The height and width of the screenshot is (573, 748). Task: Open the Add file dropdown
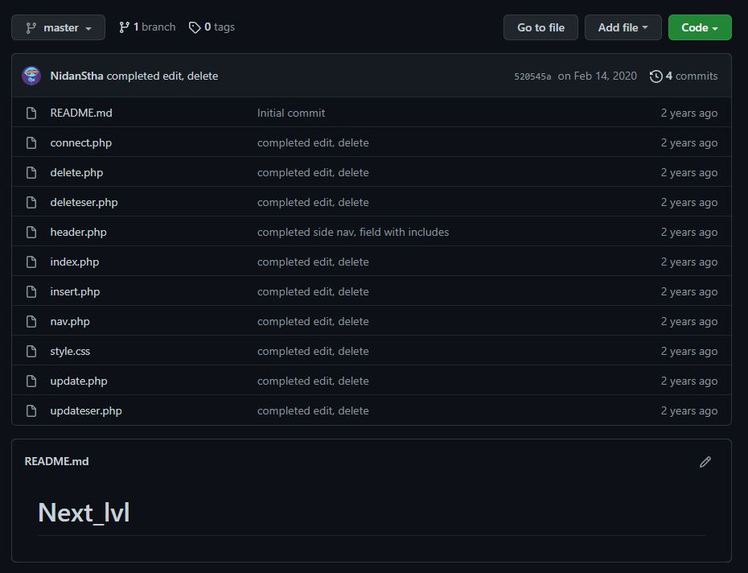pyautogui.click(x=623, y=28)
